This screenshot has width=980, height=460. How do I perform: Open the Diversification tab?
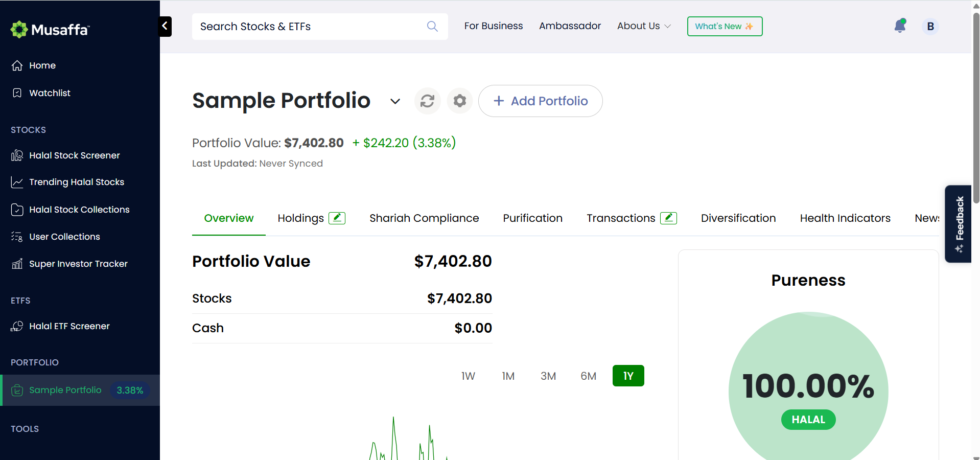tap(738, 218)
